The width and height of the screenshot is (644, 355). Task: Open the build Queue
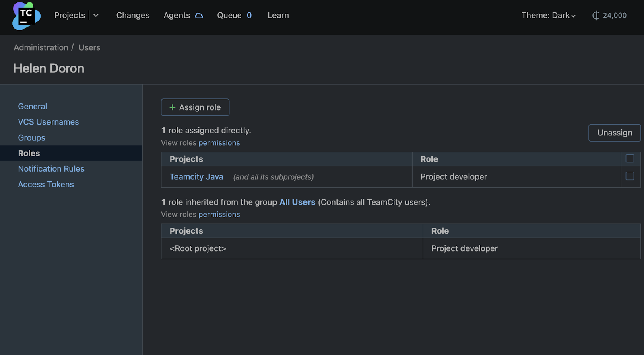[x=229, y=16]
